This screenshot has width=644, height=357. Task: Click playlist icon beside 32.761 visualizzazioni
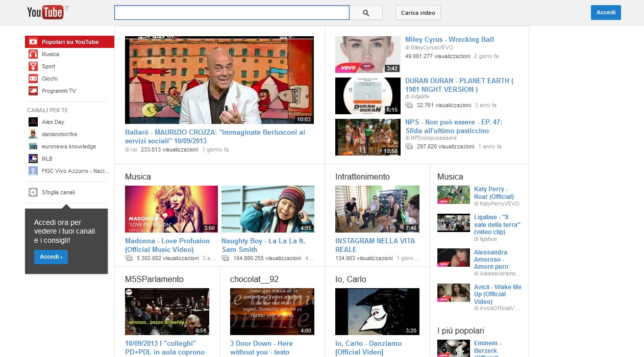click(409, 105)
